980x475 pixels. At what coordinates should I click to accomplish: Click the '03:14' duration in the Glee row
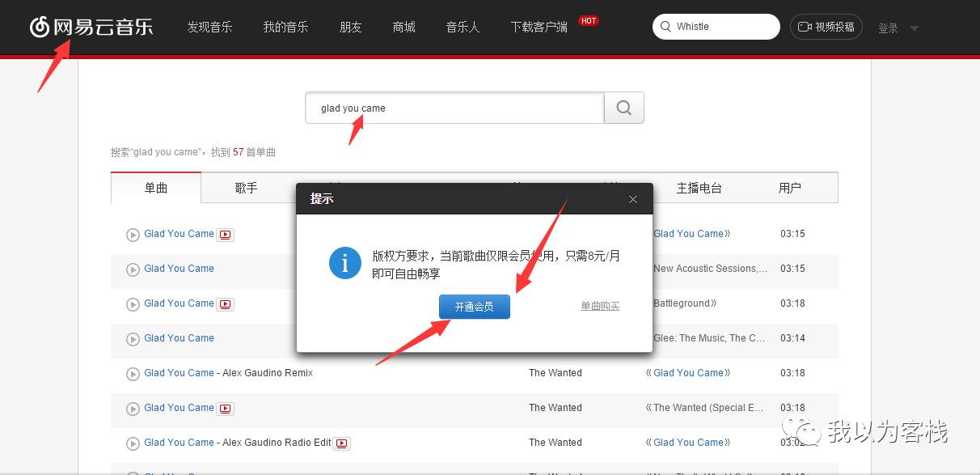pyautogui.click(x=792, y=338)
